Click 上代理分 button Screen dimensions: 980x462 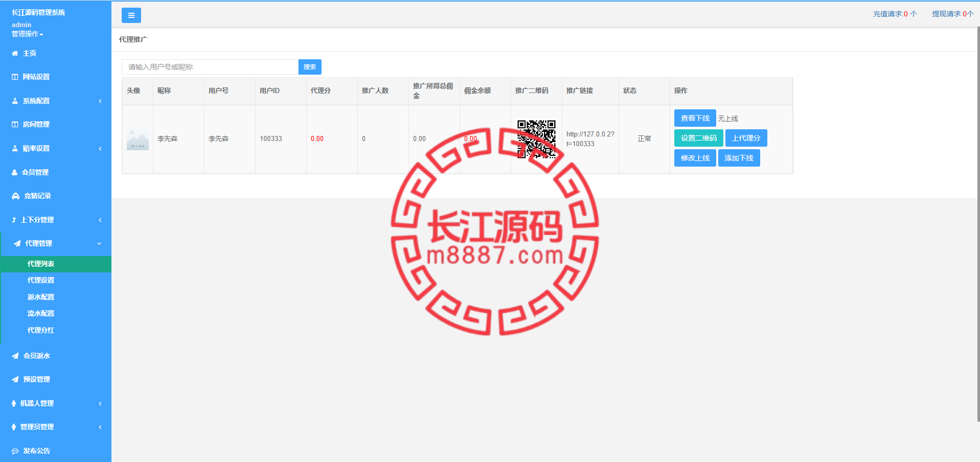746,138
